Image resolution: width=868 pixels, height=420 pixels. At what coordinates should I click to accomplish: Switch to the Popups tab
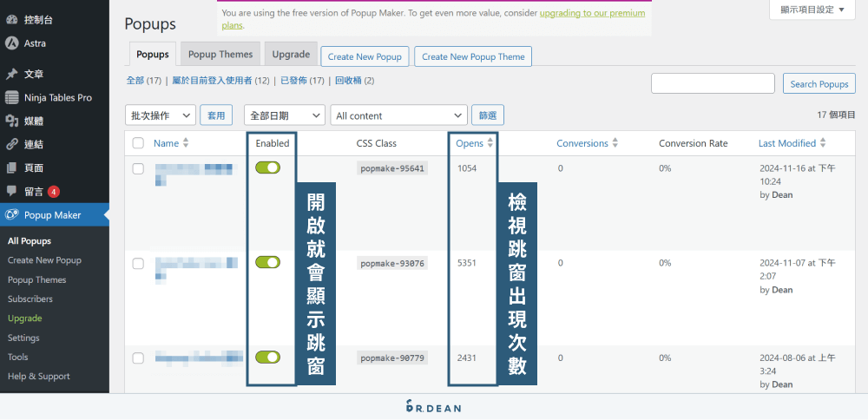(x=153, y=54)
